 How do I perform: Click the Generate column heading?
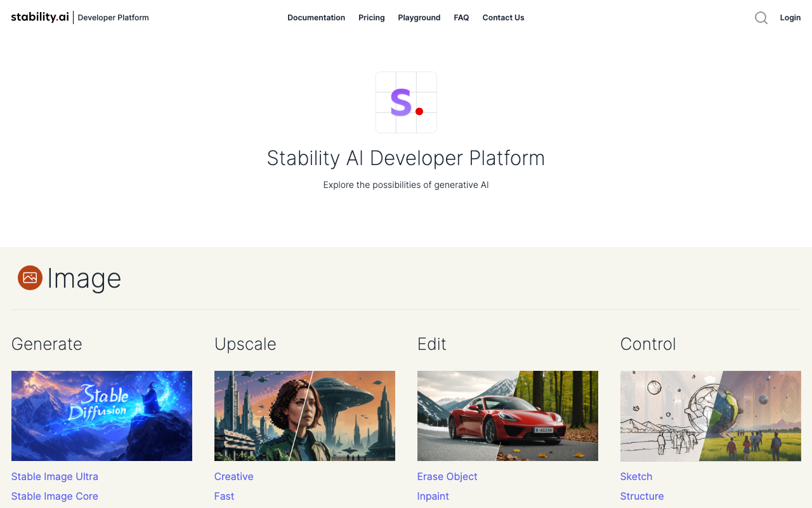click(x=47, y=344)
